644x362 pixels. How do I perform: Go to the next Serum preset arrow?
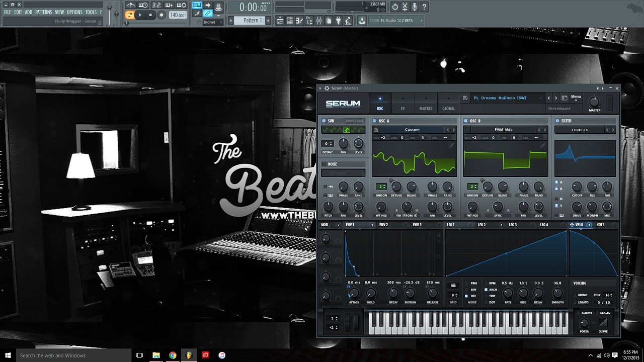(x=556, y=98)
